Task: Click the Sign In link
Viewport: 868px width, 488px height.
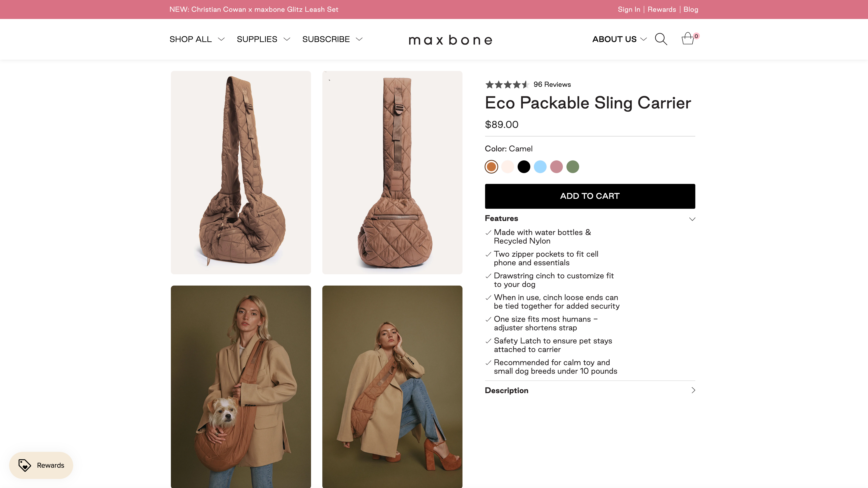Action: [629, 9]
